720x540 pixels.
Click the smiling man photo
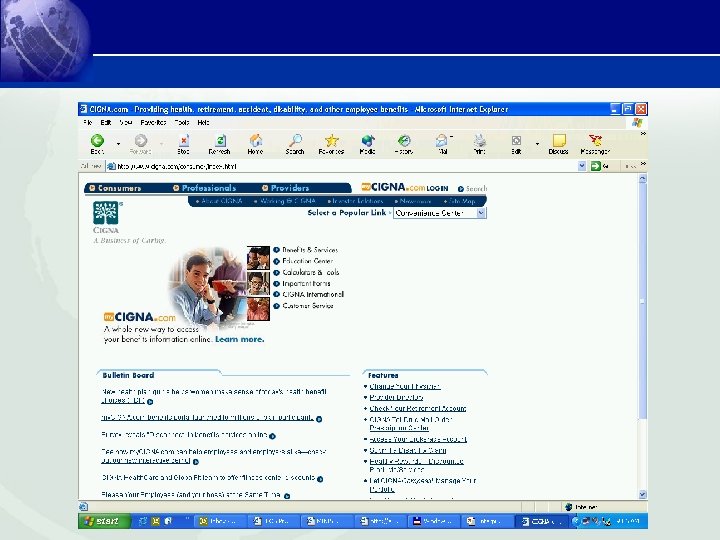point(208,287)
